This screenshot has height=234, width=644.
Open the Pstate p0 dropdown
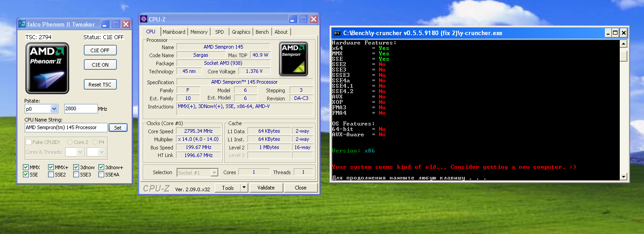coord(54,108)
